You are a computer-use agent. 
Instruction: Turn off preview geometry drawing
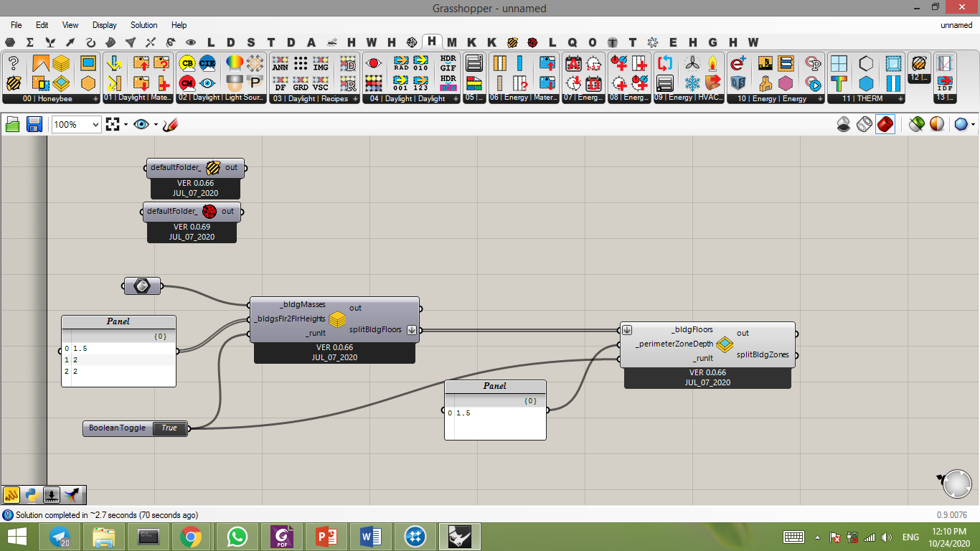pyautogui.click(x=844, y=124)
